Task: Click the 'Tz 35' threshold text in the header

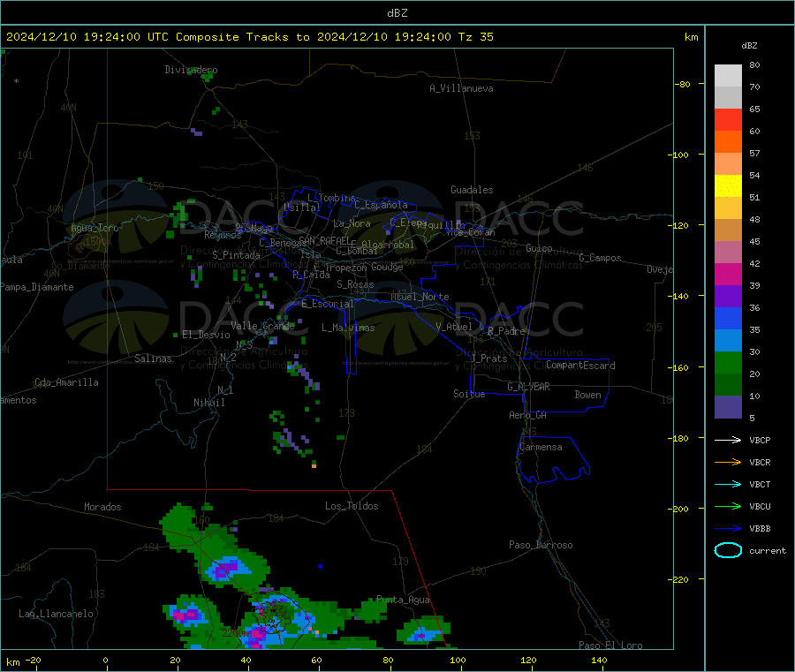Action: coord(475,37)
